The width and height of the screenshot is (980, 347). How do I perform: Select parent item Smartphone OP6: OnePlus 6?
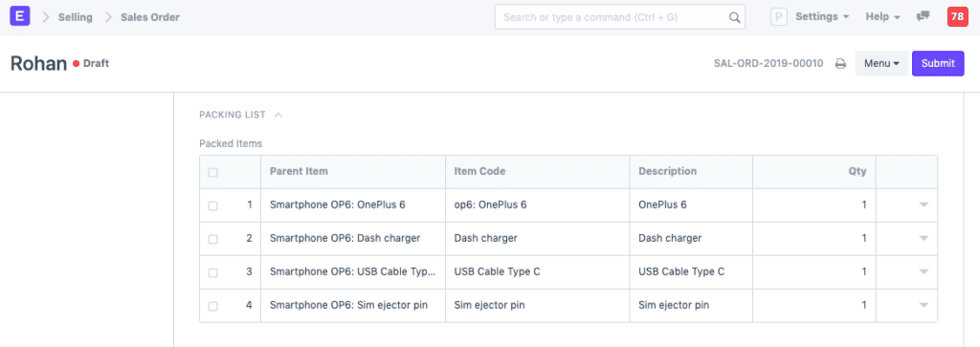coord(353,206)
